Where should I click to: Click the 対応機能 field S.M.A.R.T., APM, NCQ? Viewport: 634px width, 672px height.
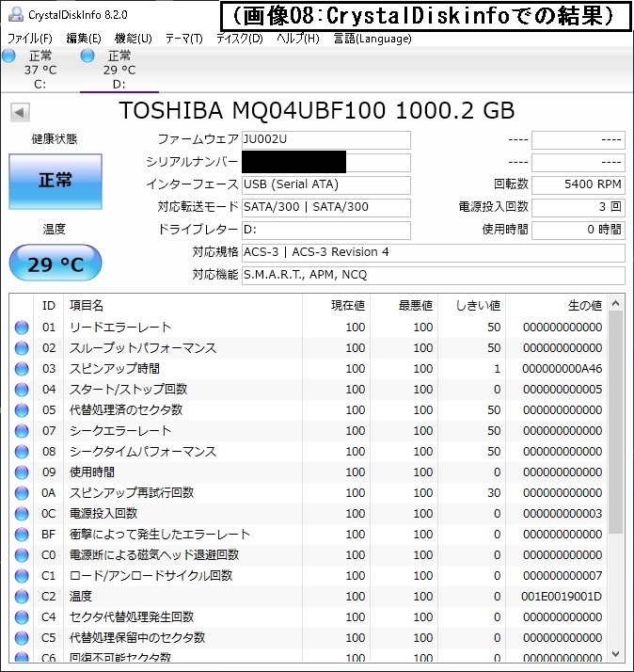(x=433, y=275)
